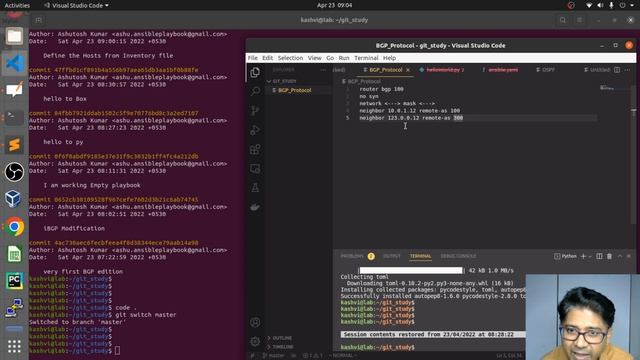Open the terminal window hamburger menu
The height and width of the screenshot is (360, 640).
coord(580,20)
